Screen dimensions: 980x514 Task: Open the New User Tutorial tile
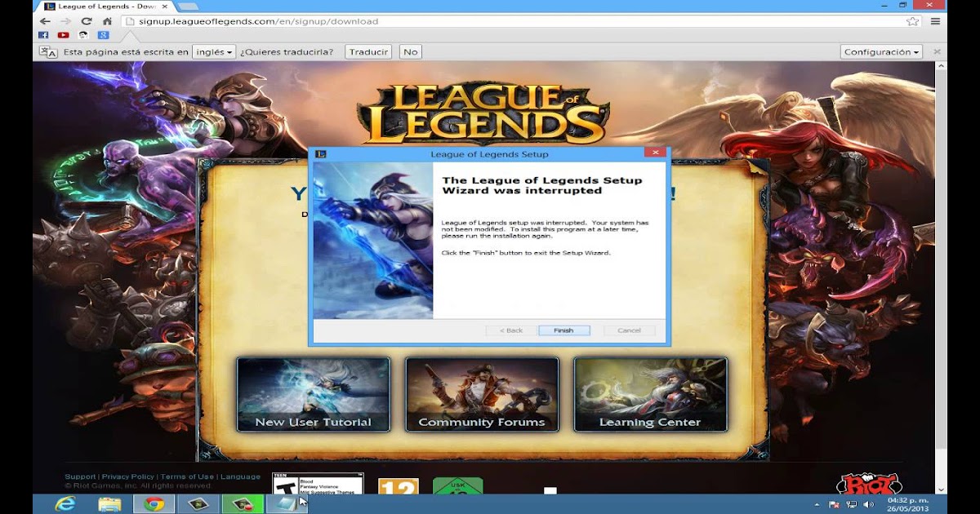coord(313,394)
